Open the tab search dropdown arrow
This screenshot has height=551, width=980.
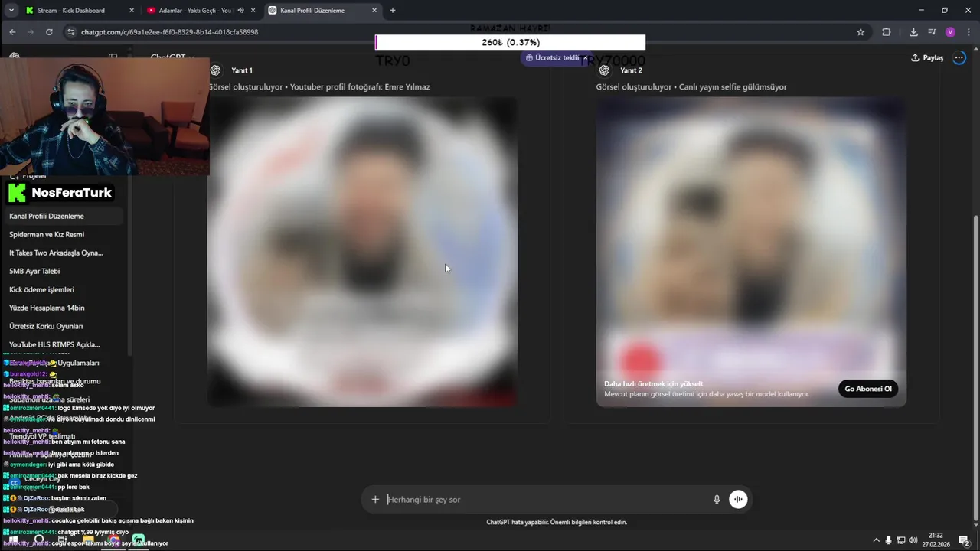[x=11, y=10]
